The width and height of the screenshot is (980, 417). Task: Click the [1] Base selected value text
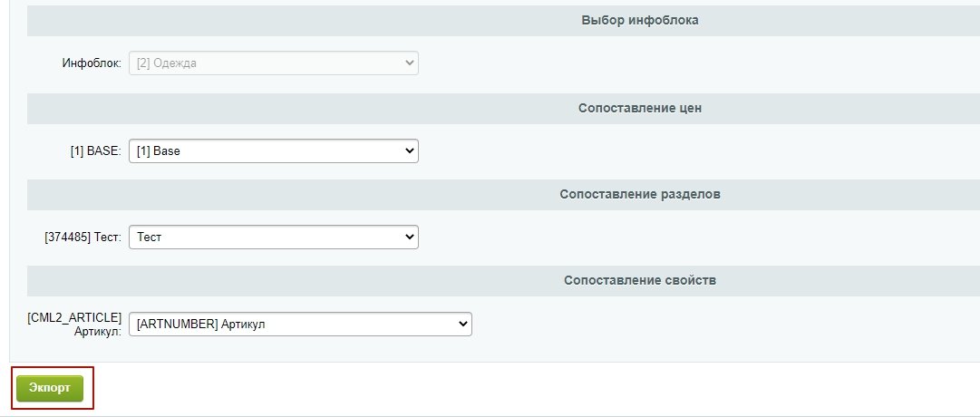(158, 150)
